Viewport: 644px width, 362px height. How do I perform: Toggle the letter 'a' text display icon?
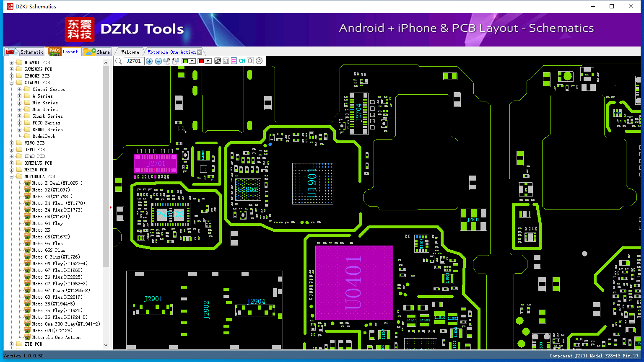226,61
